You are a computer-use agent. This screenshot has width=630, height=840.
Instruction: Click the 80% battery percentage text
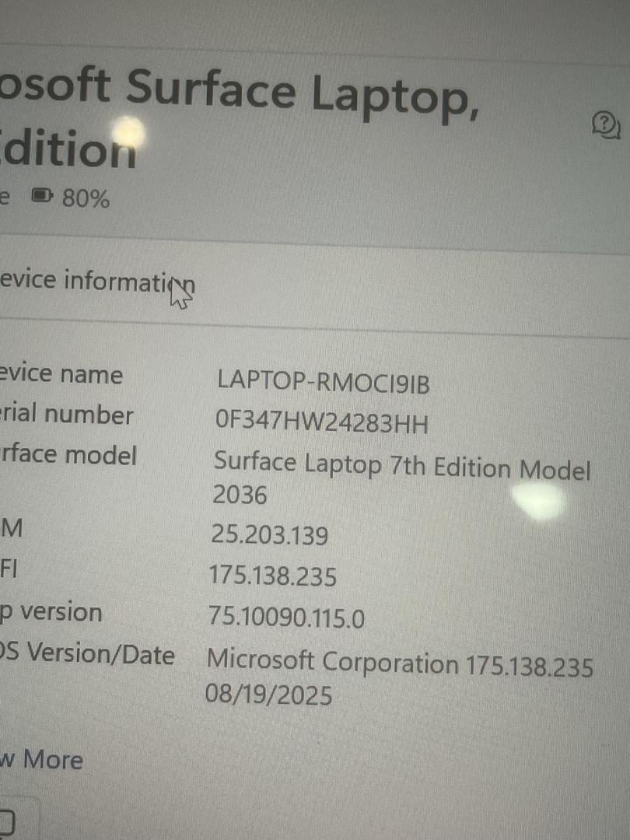click(x=86, y=198)
